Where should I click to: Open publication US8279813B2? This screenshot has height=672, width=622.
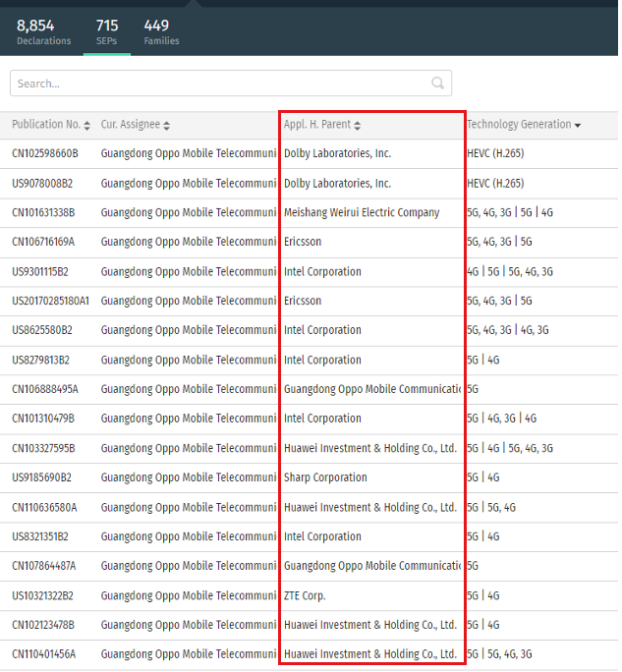tap(40, 360)
